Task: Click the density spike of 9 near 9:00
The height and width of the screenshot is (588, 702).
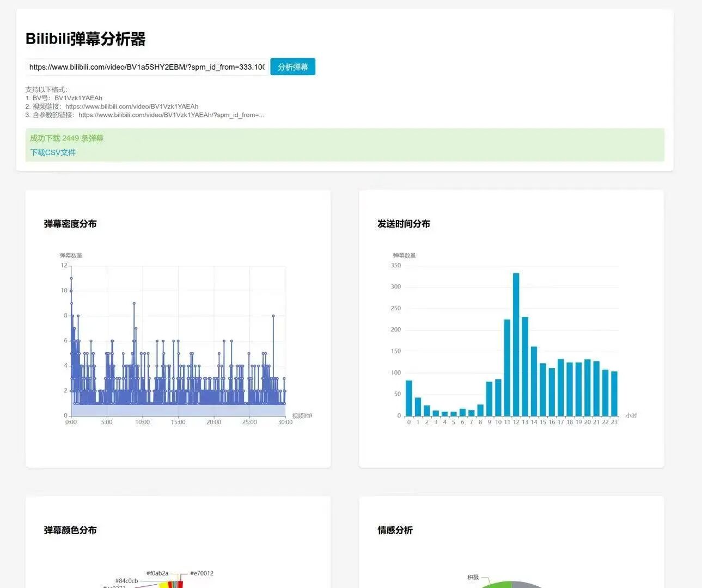Action: point(134,303)
